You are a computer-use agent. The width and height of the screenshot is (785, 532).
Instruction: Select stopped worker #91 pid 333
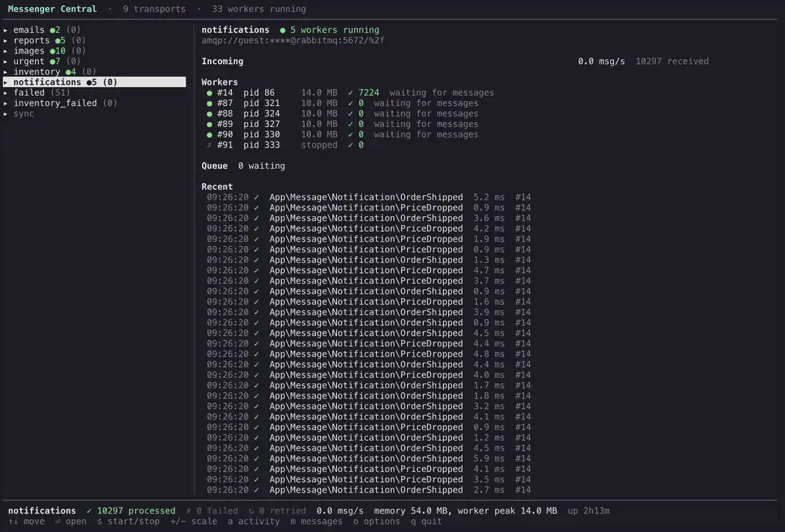pos(285,145)
